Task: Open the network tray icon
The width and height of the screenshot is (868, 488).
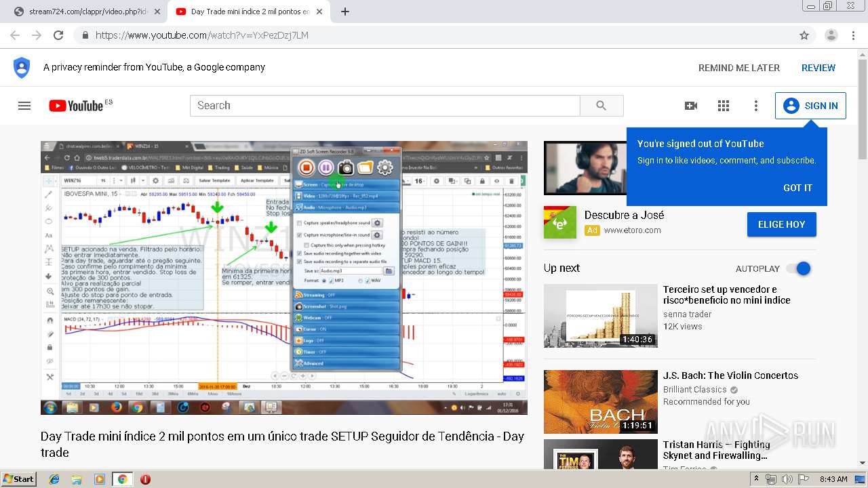Action: pyautogui.click(x=771, y=479)
